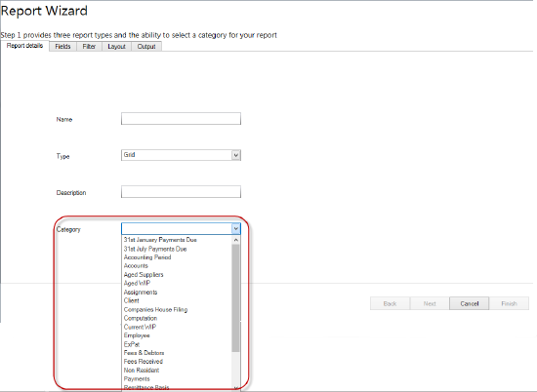Click into the Name input field
Image resolution: width=537 pixels, height=392 pixels.
tap(181, 119)
